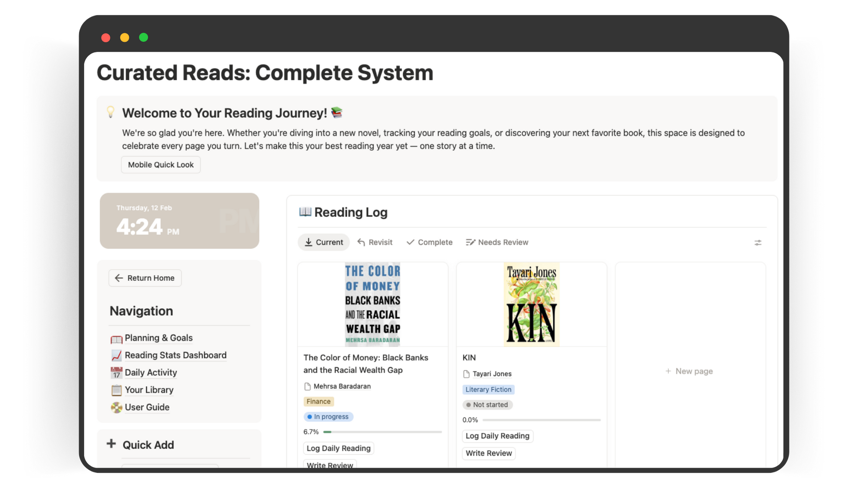Switch to the Revisit tab
The width and height of the screenshot is (868, 488).
[x=375, y=242]
